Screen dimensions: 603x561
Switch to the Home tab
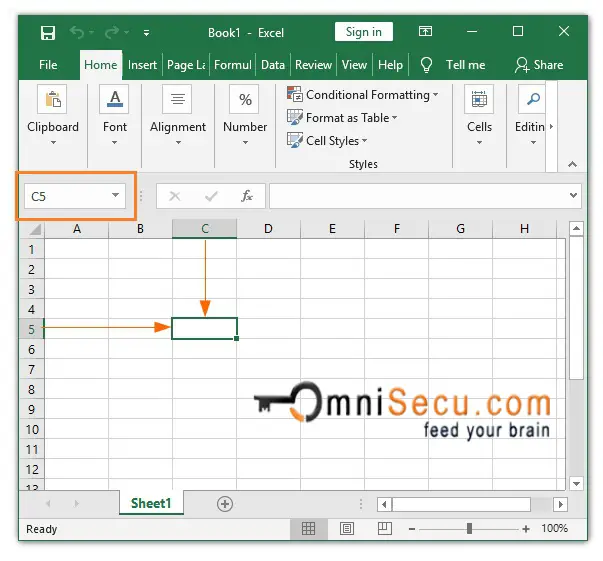(x=101, y=65)
